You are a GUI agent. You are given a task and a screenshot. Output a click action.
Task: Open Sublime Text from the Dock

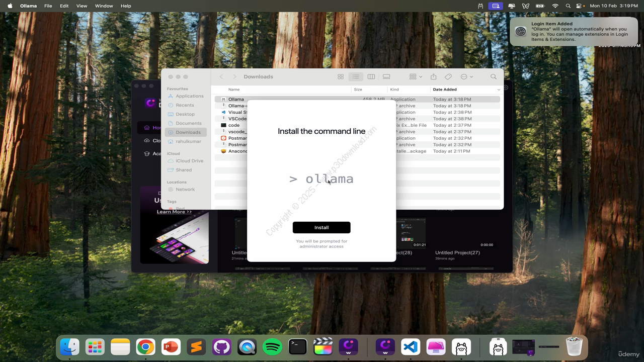(x=196, y=347)
